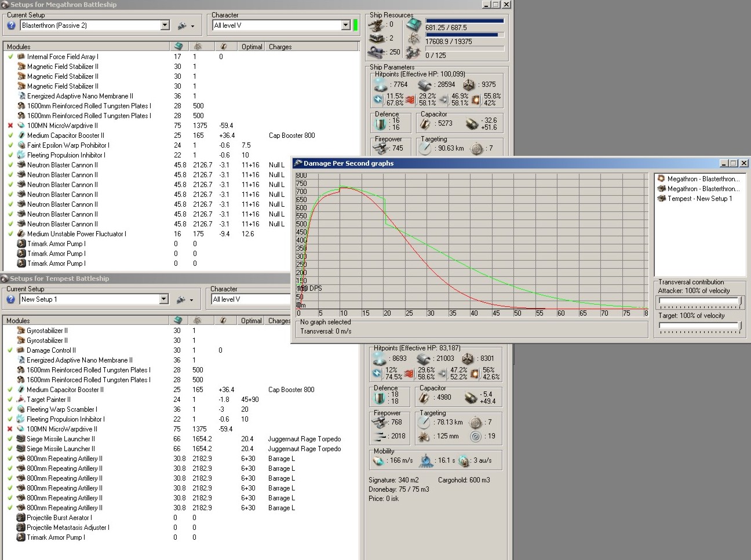This screenshot has width=751, height=560.
Task: Click the help icon in Tempest setup
Action: (10, 299)
